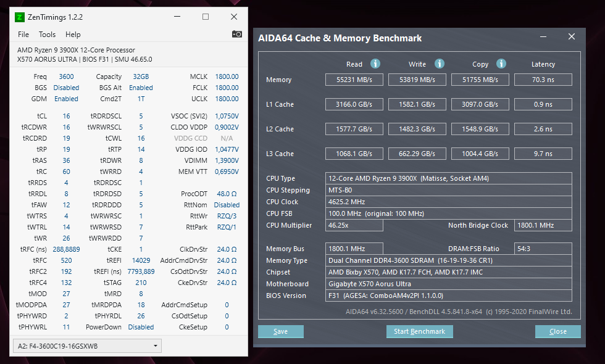Click Memory Read value 55231 MB/s
Viewport: 605px width, 364px height.
click(x=354, y=80)
